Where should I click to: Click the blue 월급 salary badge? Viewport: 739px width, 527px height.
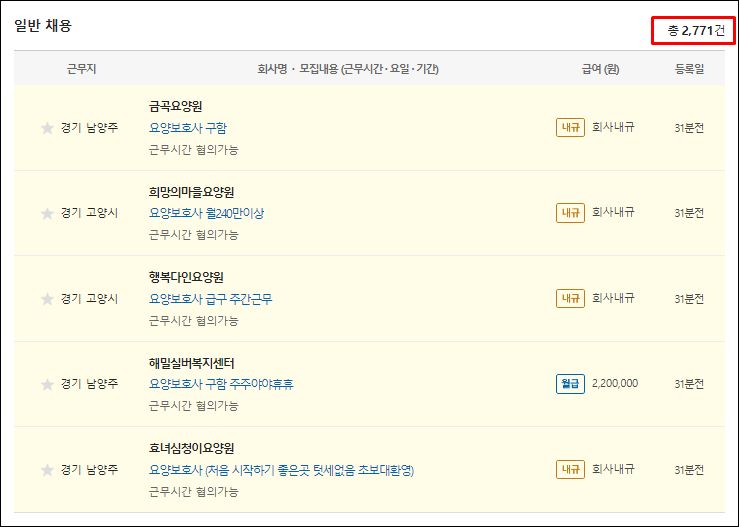[570, 384]
